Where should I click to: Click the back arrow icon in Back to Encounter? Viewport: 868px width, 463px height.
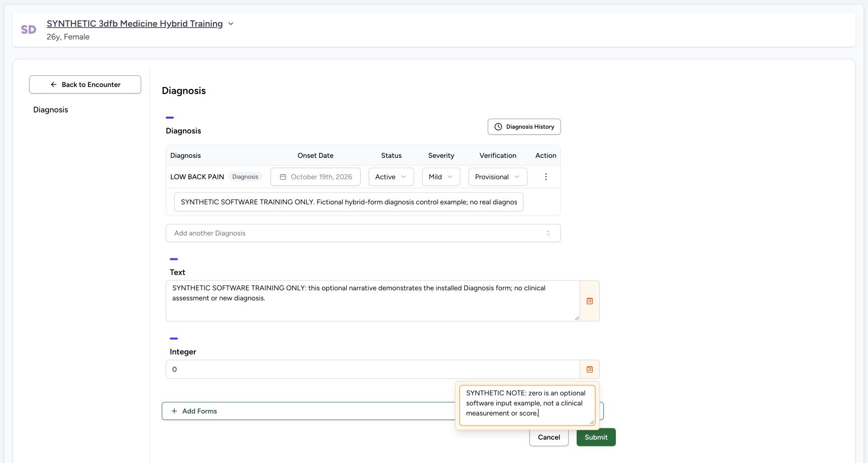tap(54, 84)
